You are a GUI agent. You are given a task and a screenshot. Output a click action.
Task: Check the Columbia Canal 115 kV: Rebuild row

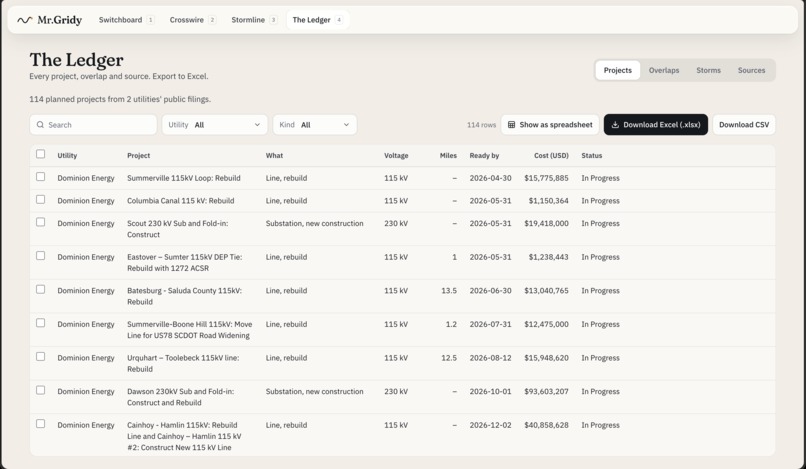pyautogui.click(x=41, y=199)
